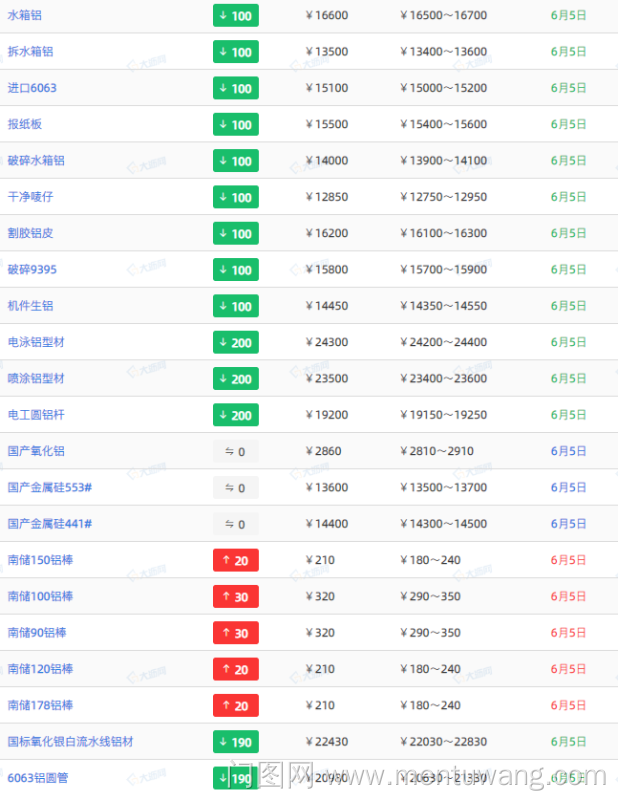Select the 报纸板 product link
Image resolution: width=618 pixels, height=800 pixels.
tap(25, 124)
